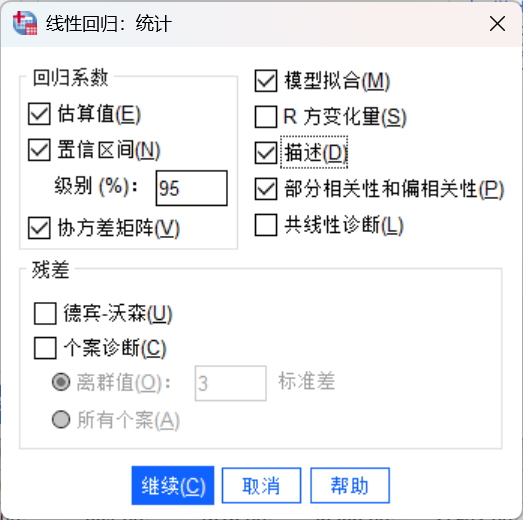The image size is (523, 520).
Task: Open 帮助 for this dialog
Action: click(x=350, y=485)
